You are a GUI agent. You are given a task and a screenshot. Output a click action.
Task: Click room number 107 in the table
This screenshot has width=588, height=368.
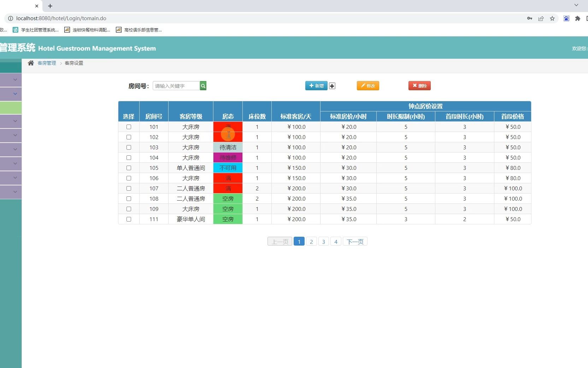154,188
